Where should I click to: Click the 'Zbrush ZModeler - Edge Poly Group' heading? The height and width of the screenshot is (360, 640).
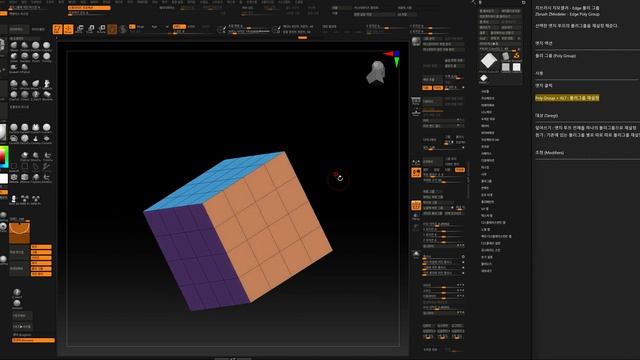coord(568,14)
